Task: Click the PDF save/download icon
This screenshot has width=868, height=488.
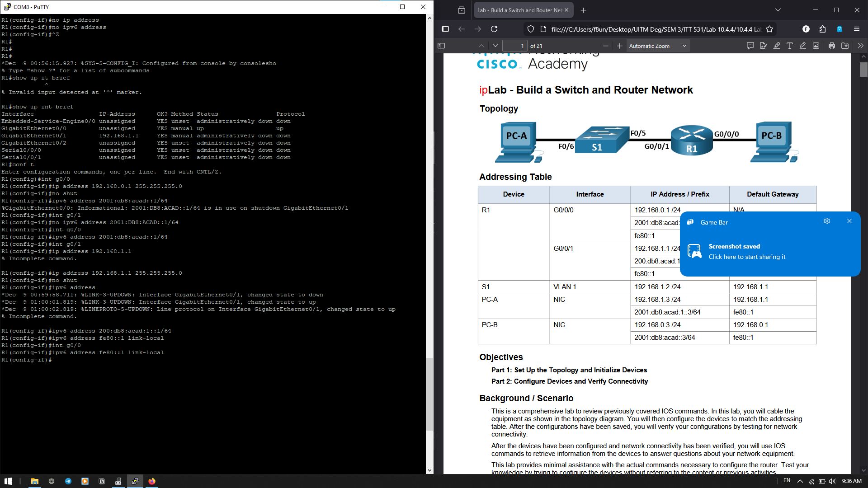Action: [845, 46]
